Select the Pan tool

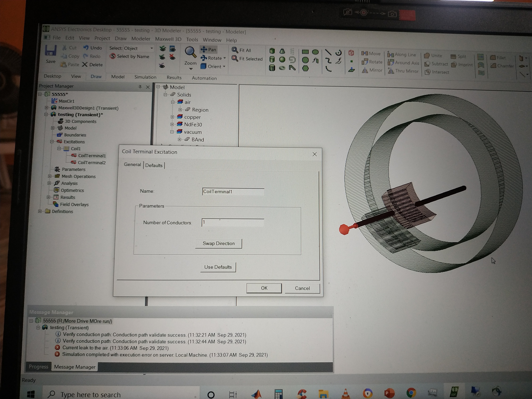pos(209,50)
